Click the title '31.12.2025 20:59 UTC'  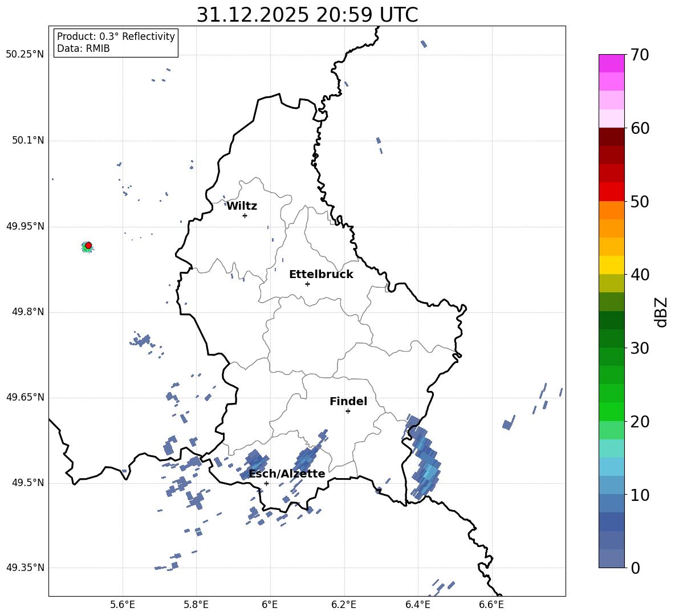[x=307, y=15]
